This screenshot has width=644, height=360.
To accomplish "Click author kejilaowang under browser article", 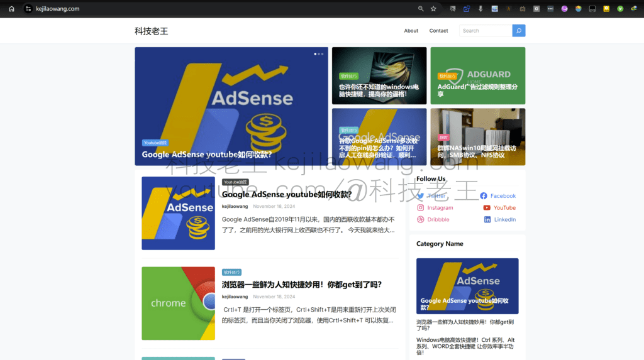I will click(235, 297).
